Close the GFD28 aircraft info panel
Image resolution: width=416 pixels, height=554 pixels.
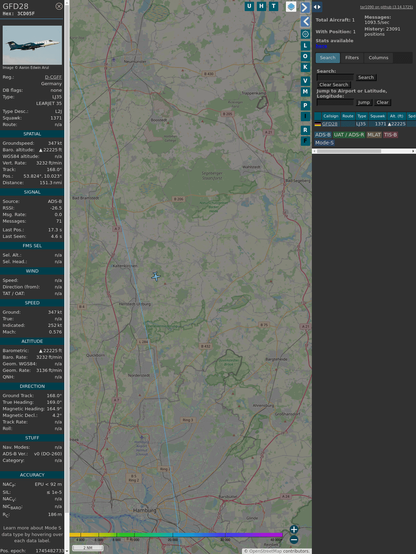click(x=59, y=6)
